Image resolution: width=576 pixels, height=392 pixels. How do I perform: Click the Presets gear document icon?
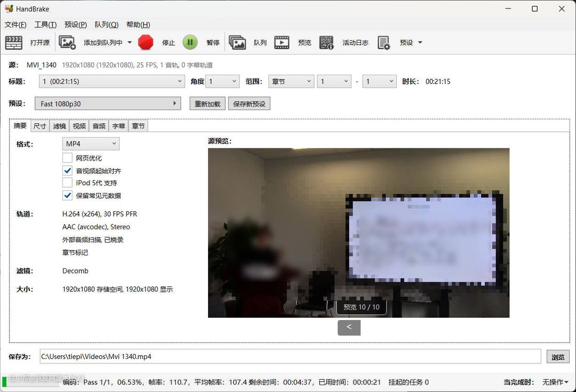[383, 43]
